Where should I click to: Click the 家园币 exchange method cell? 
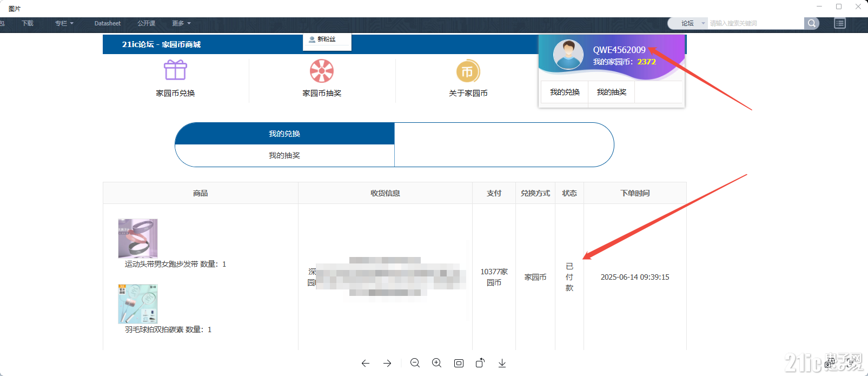coord(535,277)
